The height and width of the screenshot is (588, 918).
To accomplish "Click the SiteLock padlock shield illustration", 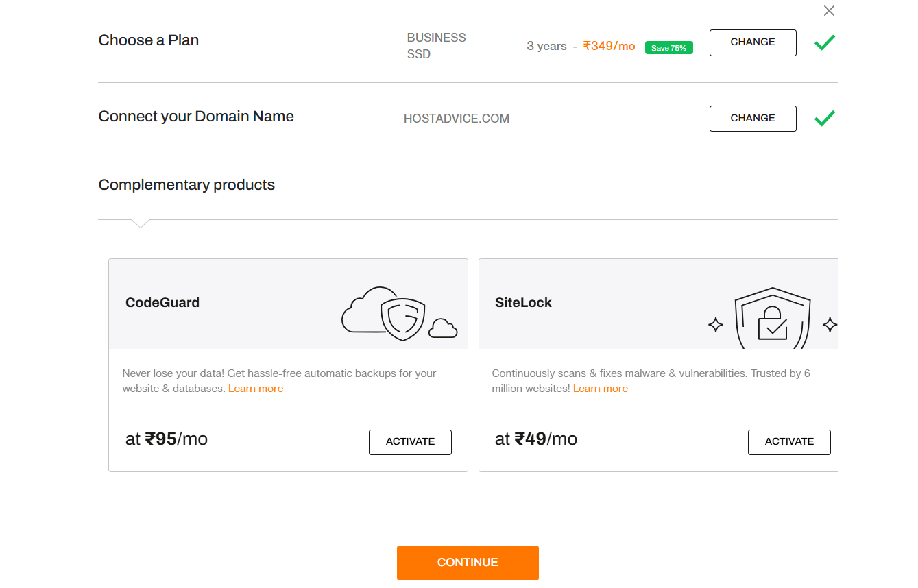I will point(773,318).
